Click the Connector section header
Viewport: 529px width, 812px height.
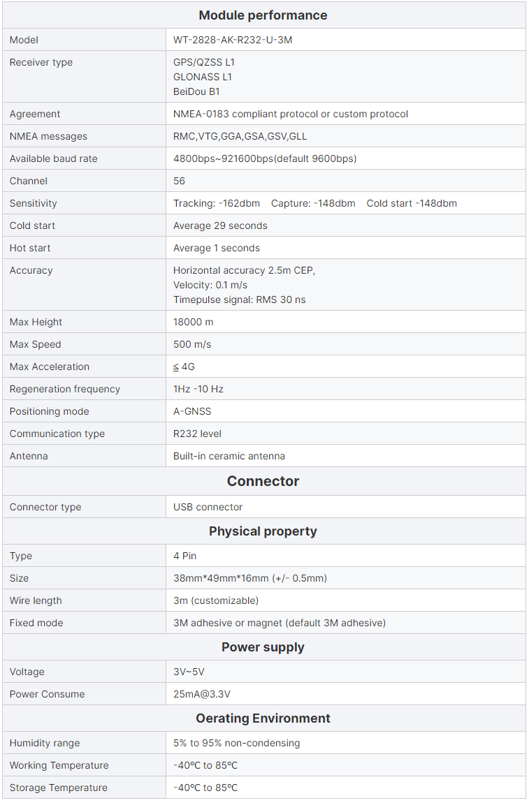263,481
